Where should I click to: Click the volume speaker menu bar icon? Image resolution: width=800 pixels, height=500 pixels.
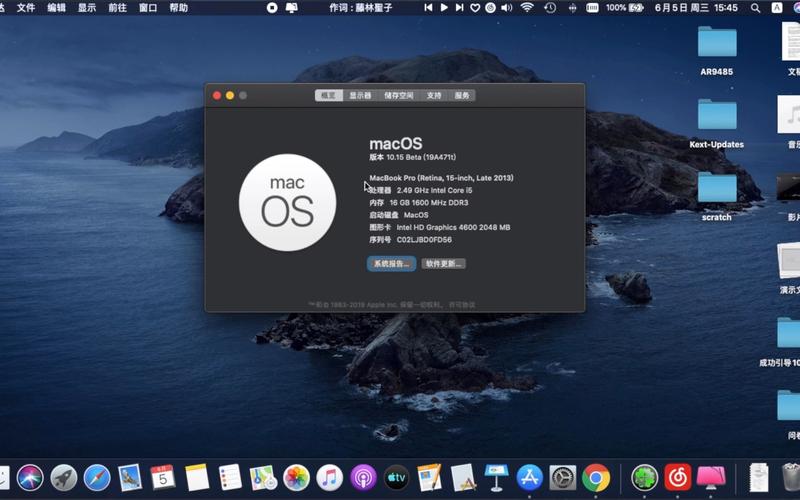tap(507, 8)
